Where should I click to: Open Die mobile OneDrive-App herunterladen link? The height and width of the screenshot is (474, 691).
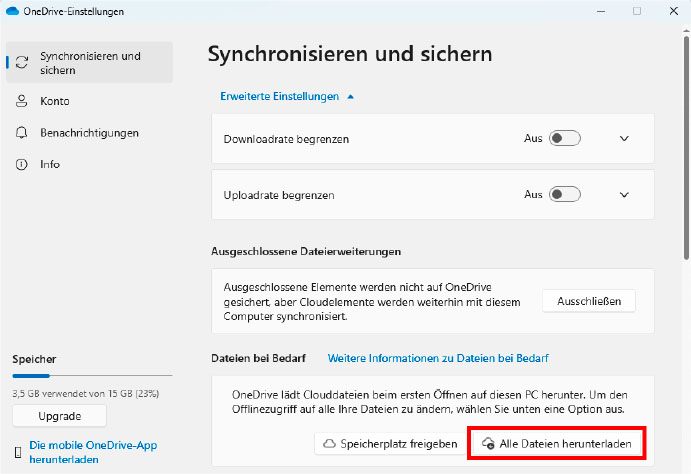pyautogui.click(x=93, y=452)
